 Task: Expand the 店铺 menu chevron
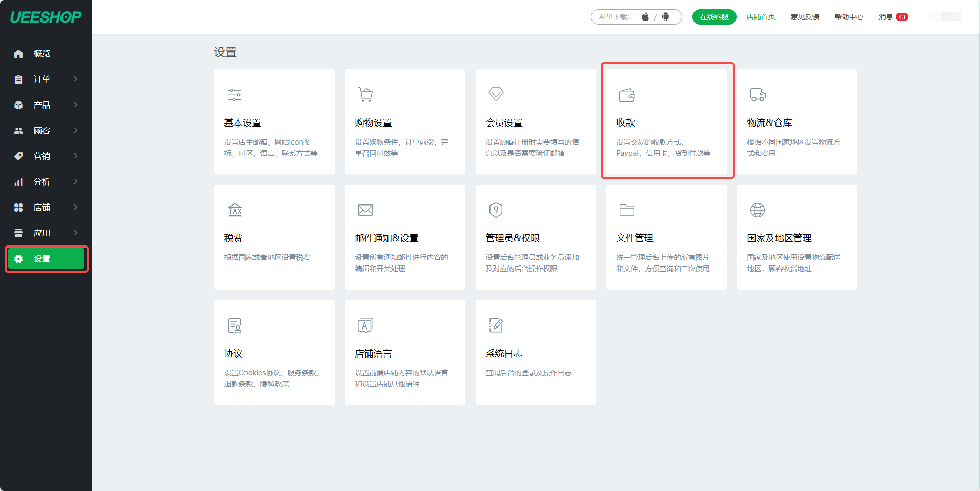76,207
